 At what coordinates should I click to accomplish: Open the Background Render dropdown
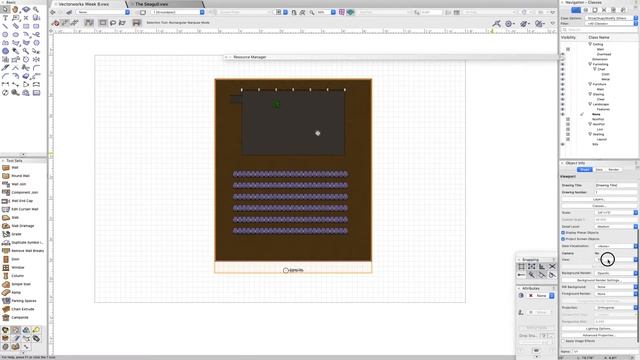pyautogui.click(x=616, y=273)
